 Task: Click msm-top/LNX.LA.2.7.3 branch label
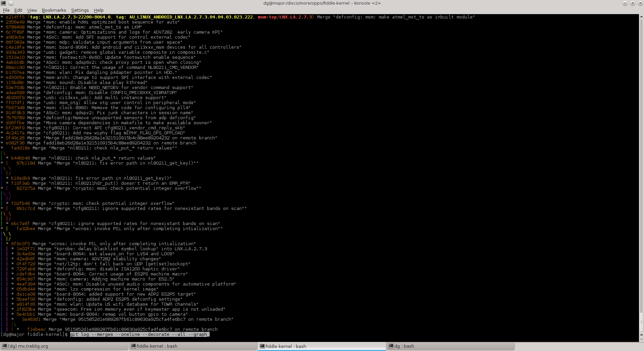pyautogui.click(x=285, y=17)
